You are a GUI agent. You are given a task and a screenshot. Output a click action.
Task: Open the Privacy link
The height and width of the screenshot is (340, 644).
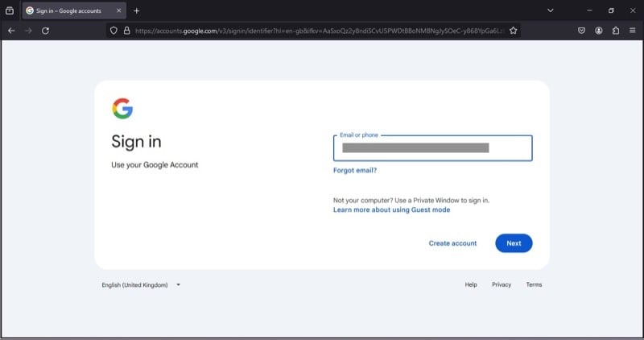pyautogui.click(x=502, y=284)
